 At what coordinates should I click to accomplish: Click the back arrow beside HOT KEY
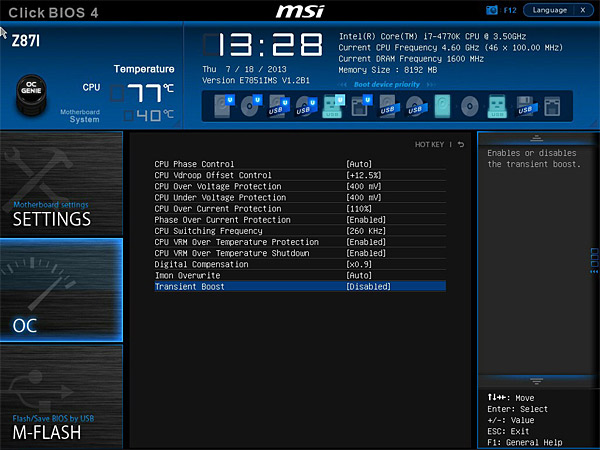(461, 144)
